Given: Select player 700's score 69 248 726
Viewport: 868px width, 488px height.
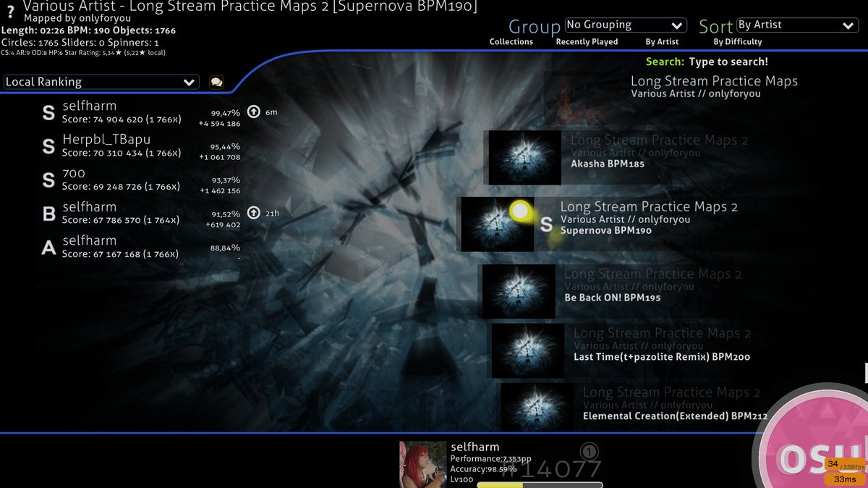Looking at the screenshot, I should click(141, 180).
